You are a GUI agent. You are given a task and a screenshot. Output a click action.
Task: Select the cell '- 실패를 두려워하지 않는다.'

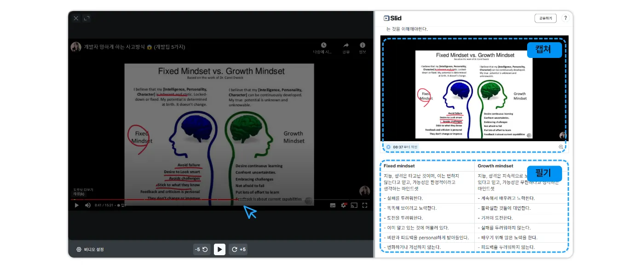522,228
